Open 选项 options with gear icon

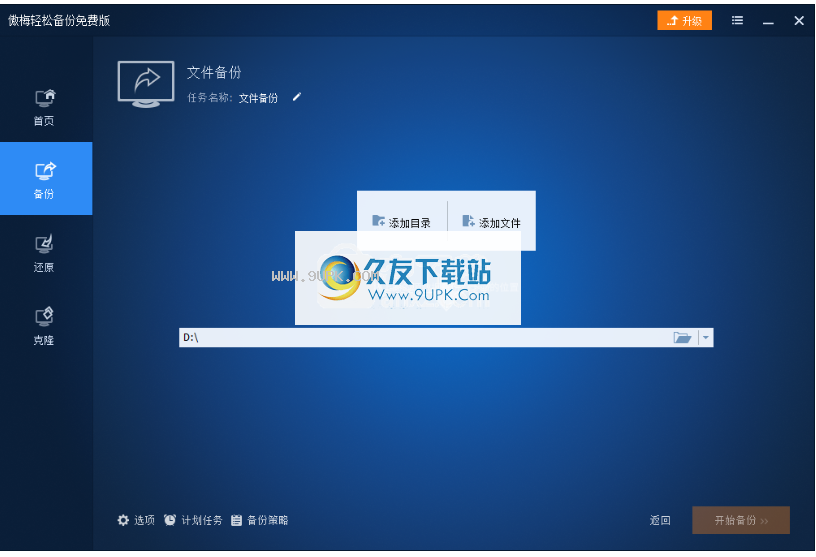(x=136, y=520)
